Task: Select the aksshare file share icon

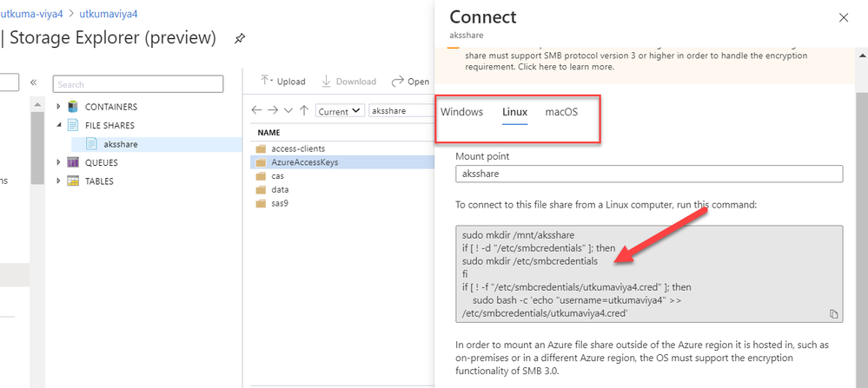Action: click(x=91, y=144)
